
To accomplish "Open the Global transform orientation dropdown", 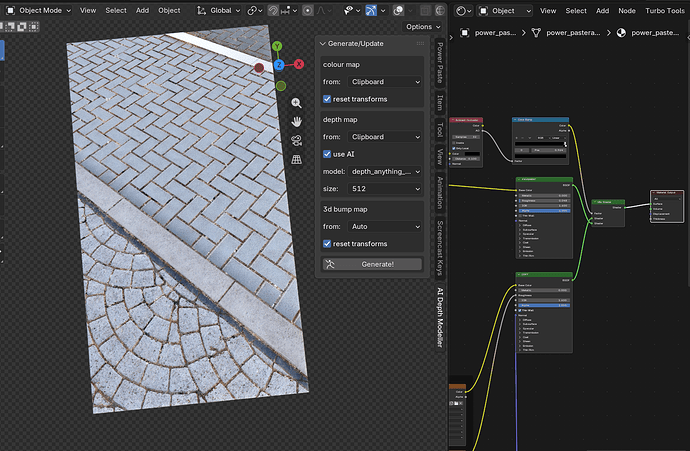I will coord(219,10).
